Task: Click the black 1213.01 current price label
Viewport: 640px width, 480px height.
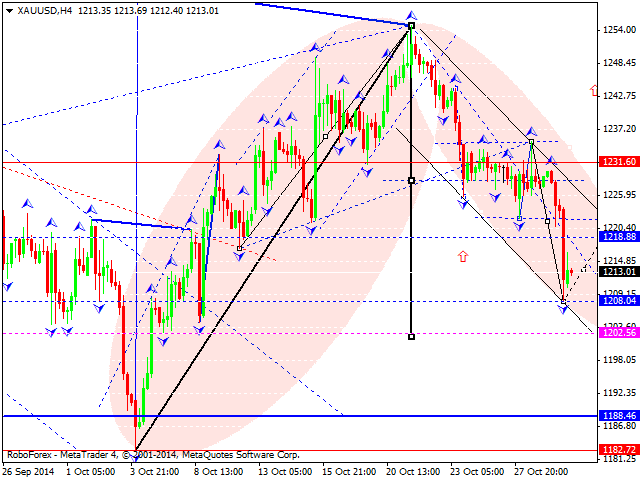Action: tap(619, 271)
